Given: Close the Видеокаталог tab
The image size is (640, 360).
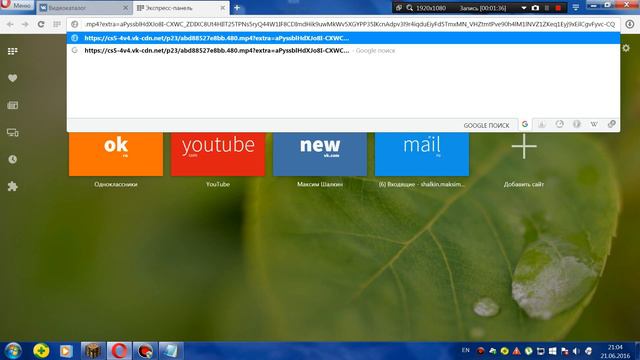Looking at the screenshot, I should coord(125,8).
